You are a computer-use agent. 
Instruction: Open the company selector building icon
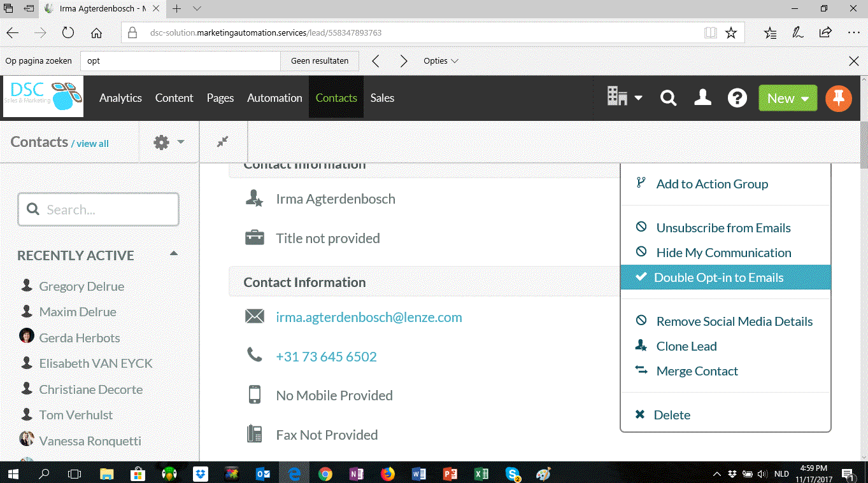pos(618,98)
